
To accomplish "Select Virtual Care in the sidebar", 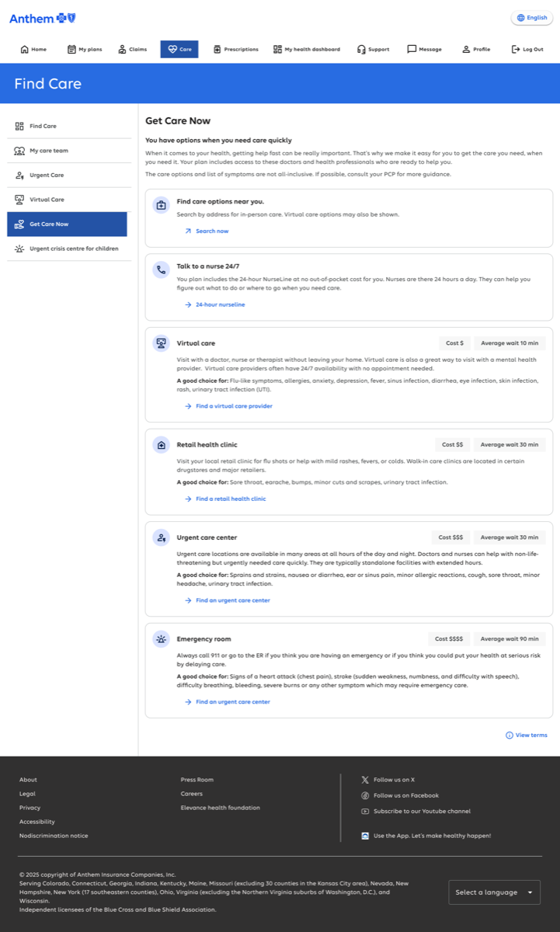I will click(x=69, y=200).
